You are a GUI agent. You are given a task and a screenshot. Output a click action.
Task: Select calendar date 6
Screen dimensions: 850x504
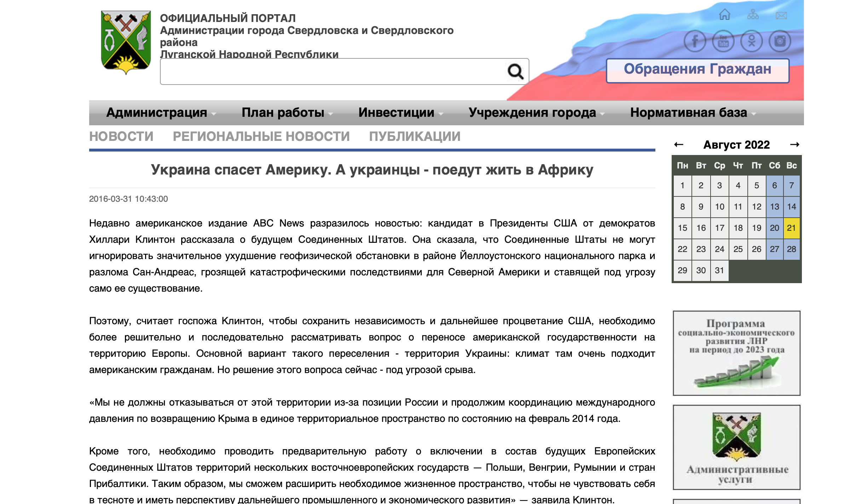(775, 185)
